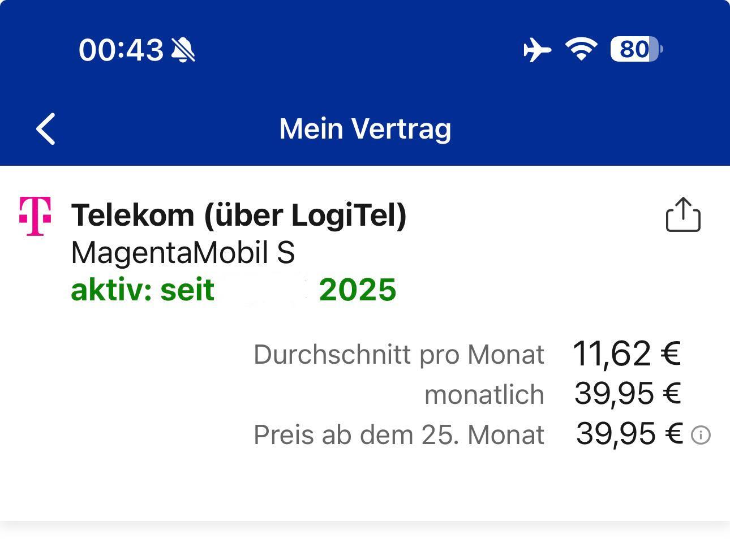Tap the Preis ab dem 25. Monat label
Image resolution: width=730 pixels, height=560 pixels.
pyautogui.click(x=398, y=435)
